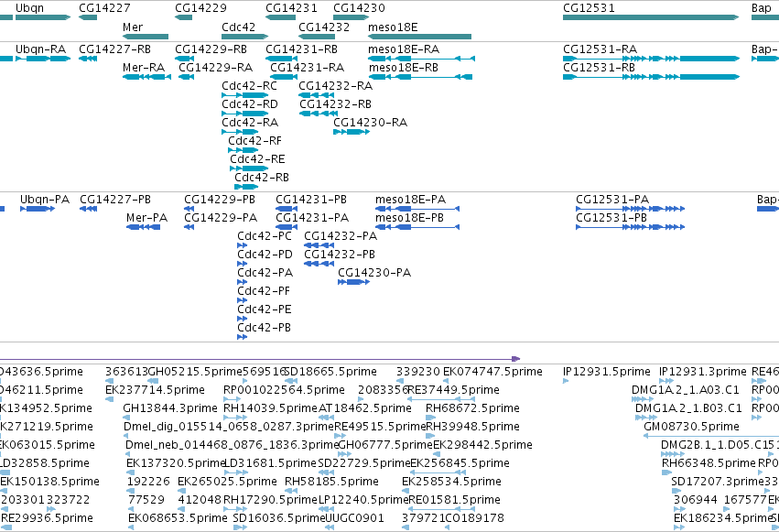Open transcript Cdc42-RB
This screenshot has width=779, height=532.
click(261, 178)
